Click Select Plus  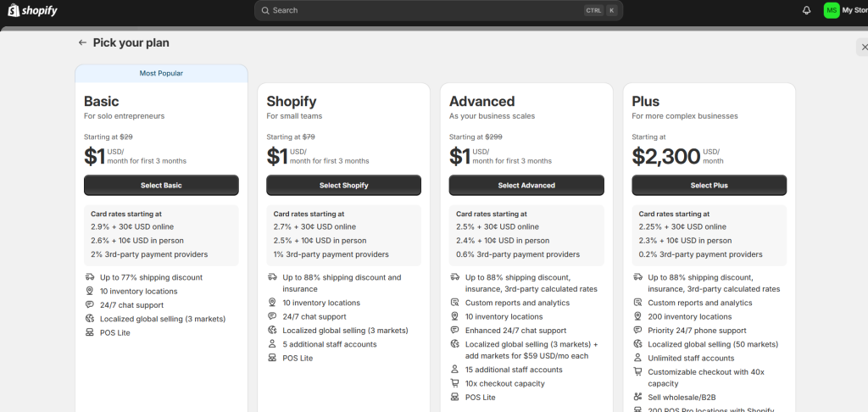tap(709, 186)
